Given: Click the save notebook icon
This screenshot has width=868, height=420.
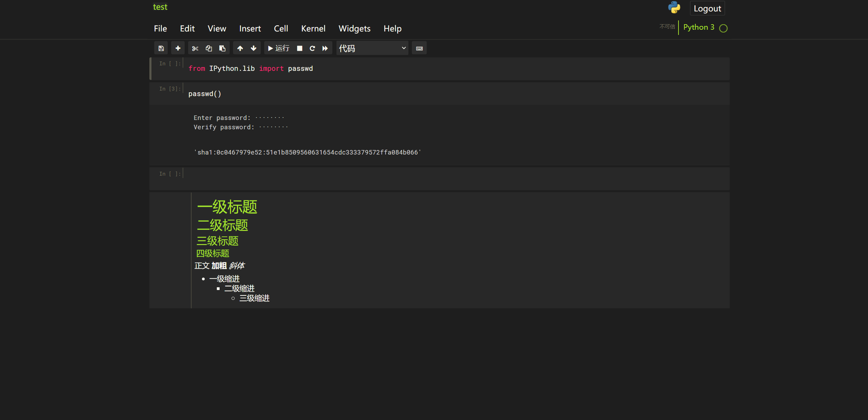Looking at the screenshot, I should pos(161,48).
